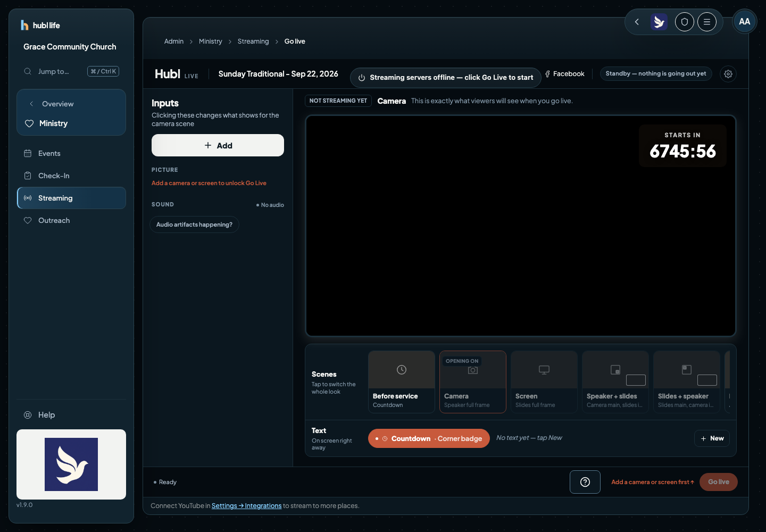Click the Standby status pill

point(656,73)
